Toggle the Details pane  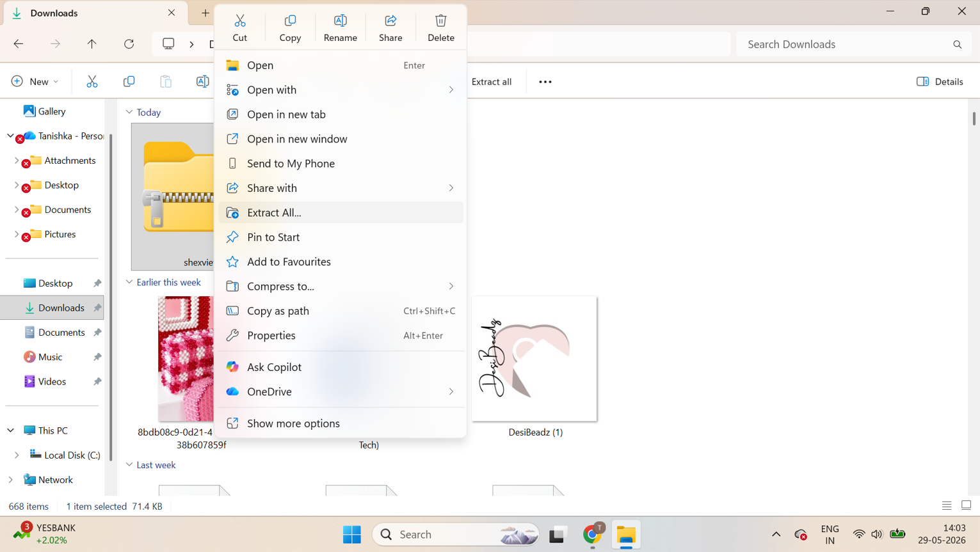point(940,81)
